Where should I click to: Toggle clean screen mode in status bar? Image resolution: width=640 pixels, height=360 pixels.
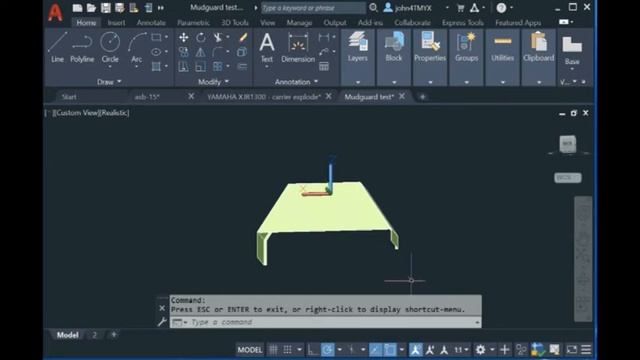[571, 350]
